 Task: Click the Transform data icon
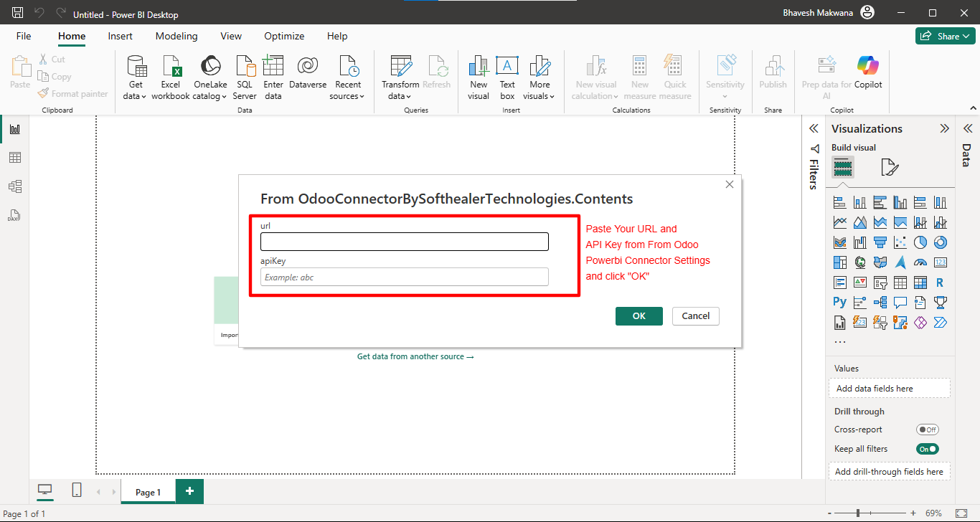[400, 66]
